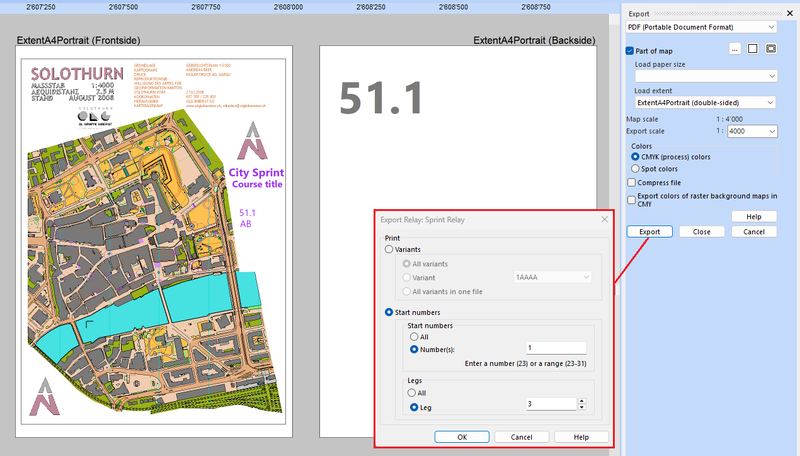Select Spot colors radio button

point(635,169)
